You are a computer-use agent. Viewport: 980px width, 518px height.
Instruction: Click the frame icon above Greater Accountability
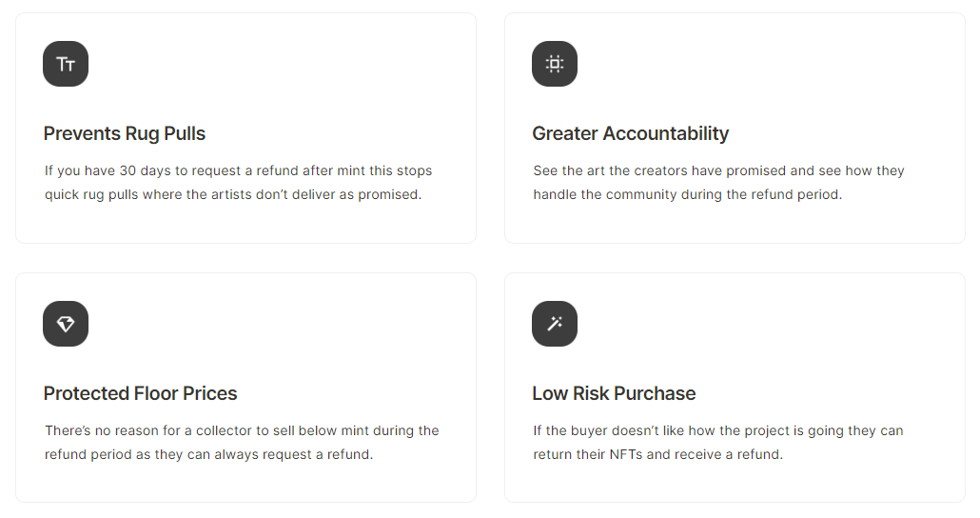[x=555, y=64]
